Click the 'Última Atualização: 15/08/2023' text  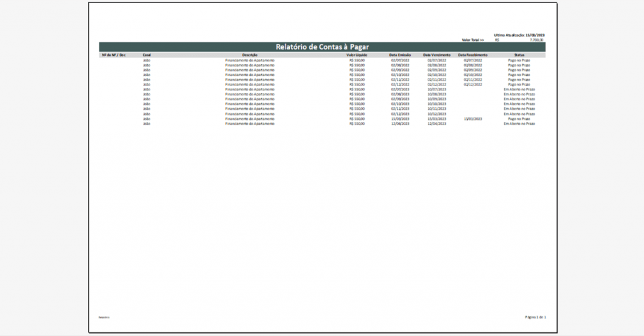519,35
